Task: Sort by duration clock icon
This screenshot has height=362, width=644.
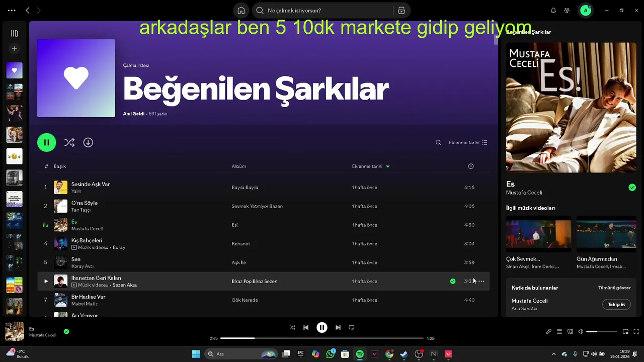Action: pyautogui.click(x=471, y=166)
